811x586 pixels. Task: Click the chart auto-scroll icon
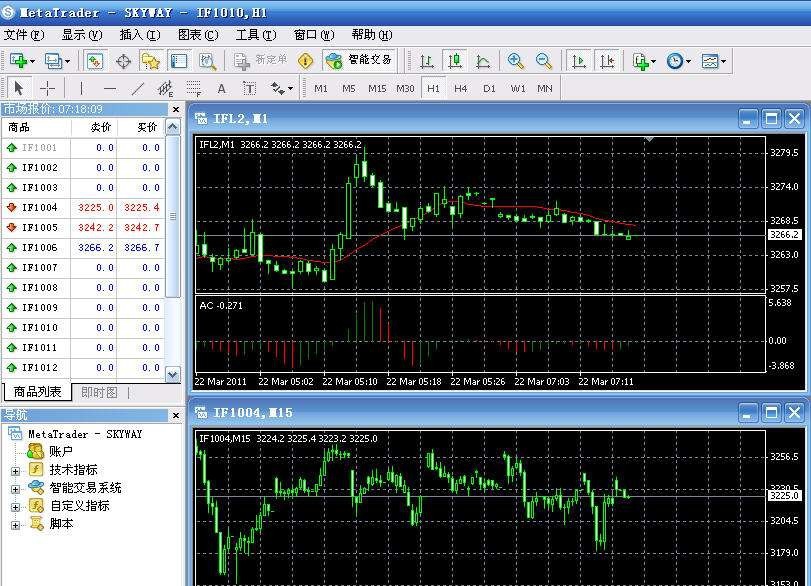(578, 61)
